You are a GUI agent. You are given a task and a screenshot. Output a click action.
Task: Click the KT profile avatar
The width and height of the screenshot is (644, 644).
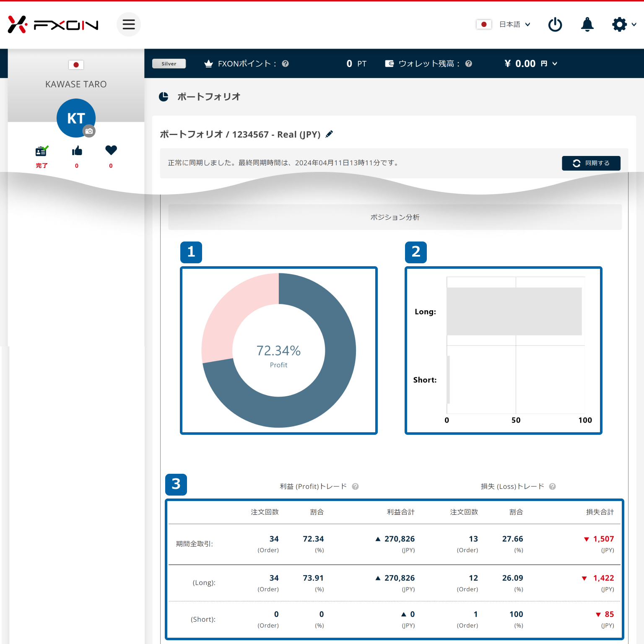click(76, 118)
